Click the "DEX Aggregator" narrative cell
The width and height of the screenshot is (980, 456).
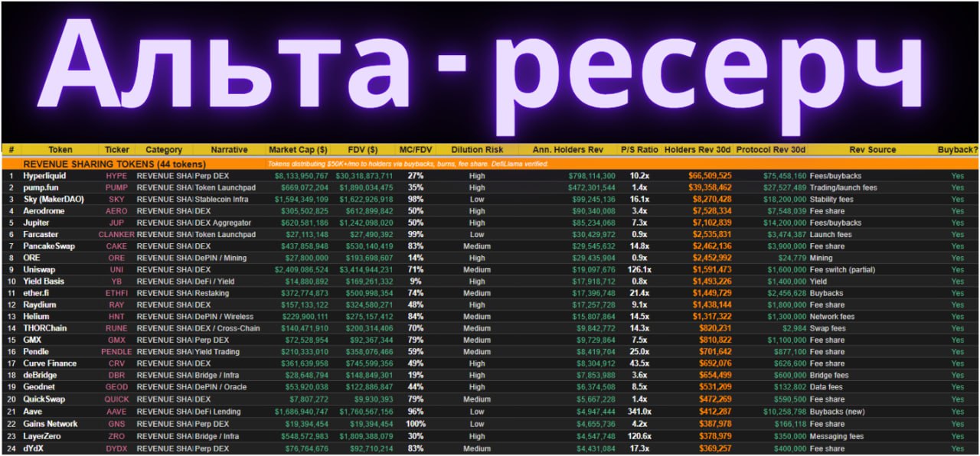coord(224,223)
